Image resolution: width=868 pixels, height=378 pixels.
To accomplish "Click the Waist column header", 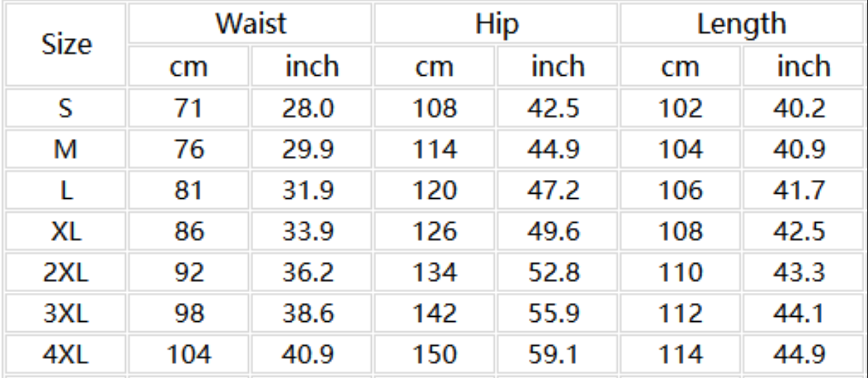I will pos(250,24).
